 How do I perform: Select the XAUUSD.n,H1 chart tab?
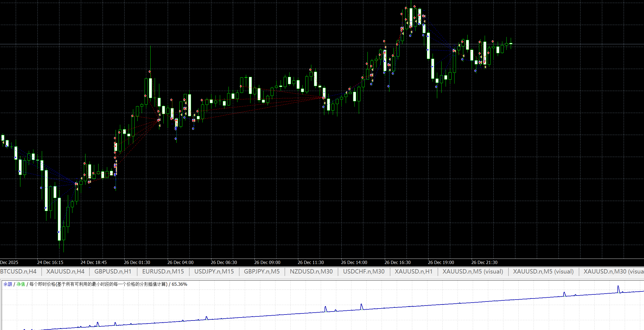(414, 271)
